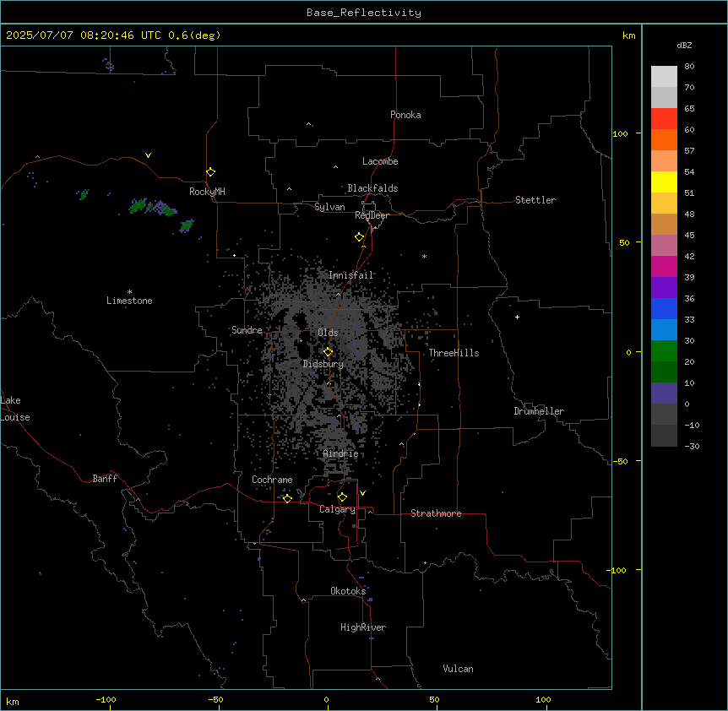Click the yellow diamond marker inside Calgary

point(342,497)
